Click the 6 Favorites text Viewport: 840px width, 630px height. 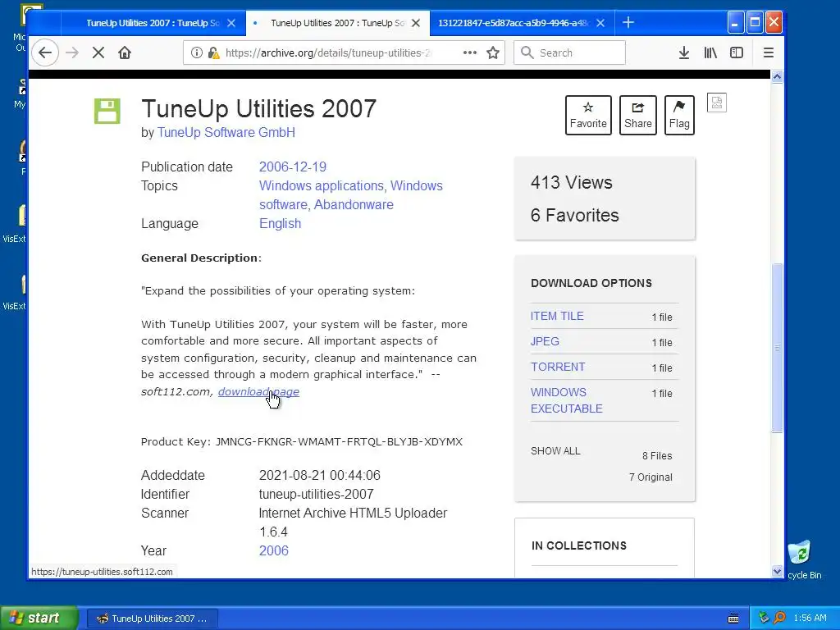pos(574,216)
